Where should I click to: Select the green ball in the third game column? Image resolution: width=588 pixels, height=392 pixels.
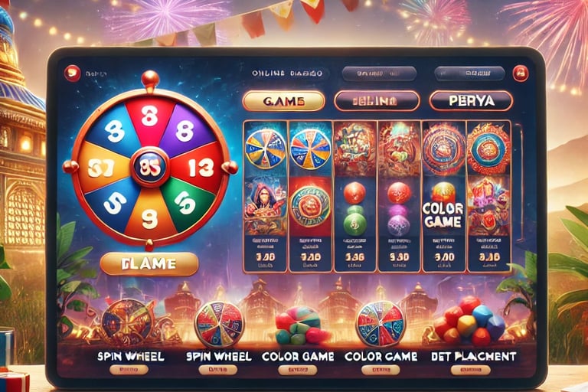354,224
